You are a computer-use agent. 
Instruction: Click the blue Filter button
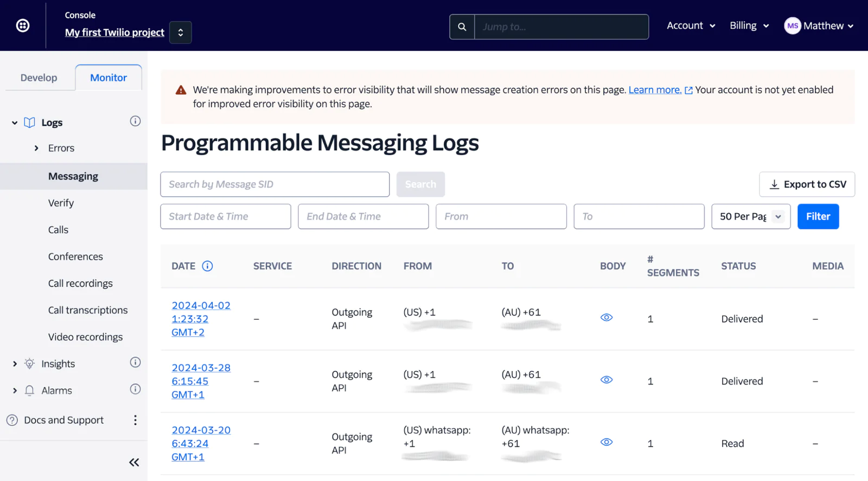click(x=818, y=216)
